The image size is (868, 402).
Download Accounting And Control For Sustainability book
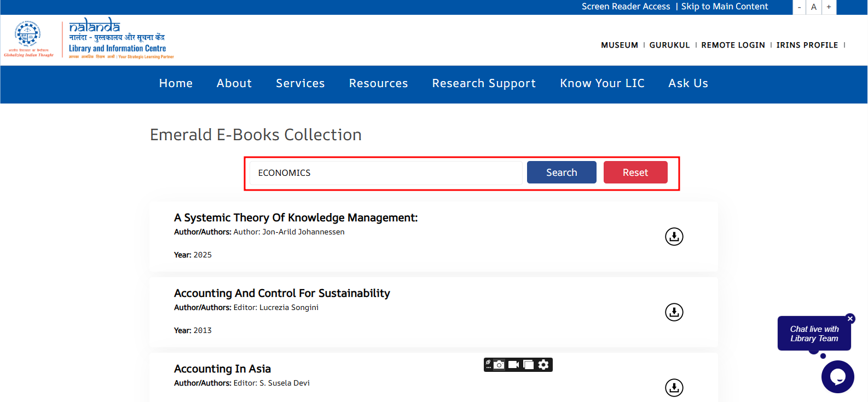click(674, 312)
